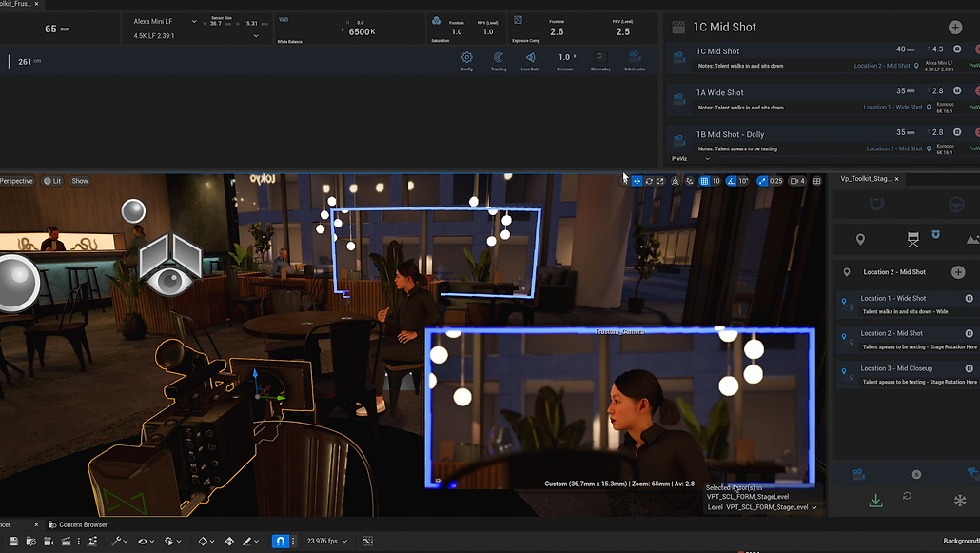Select the Vp_Toolkit_Stag... tab

[865, 179]
